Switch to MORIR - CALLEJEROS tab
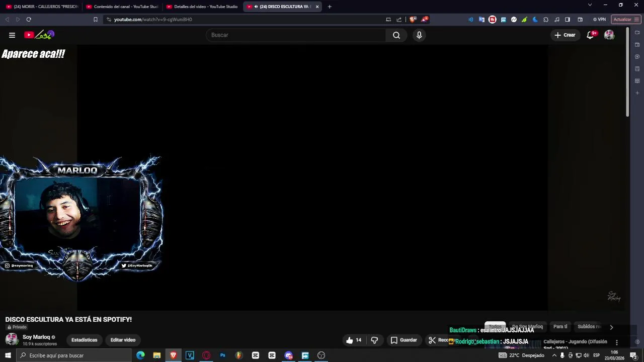644x362 pixels. pos(42,7)
